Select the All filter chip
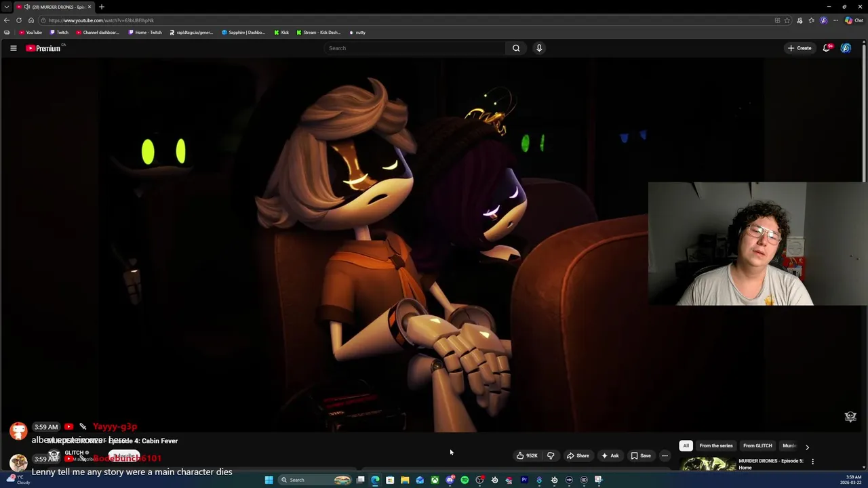Viewport: 868px width, 488px height. point(686,446)
